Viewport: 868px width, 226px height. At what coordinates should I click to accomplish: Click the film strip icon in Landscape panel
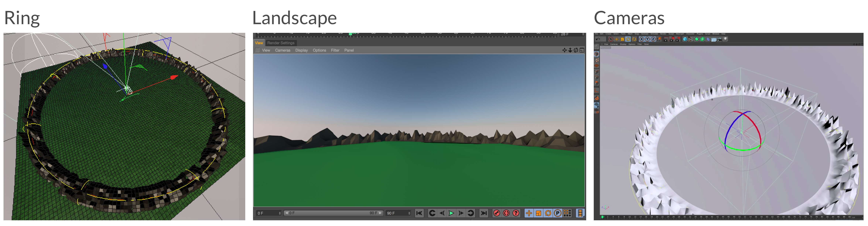[x=580, y=213]
